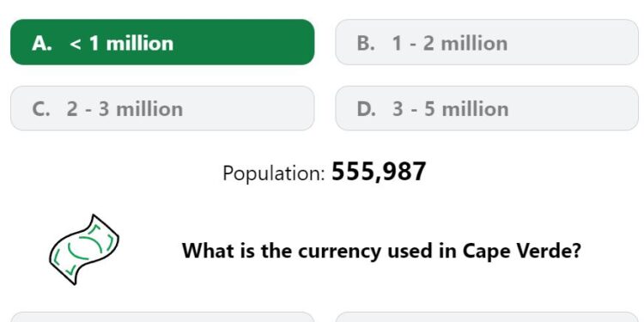
Task: Click the bold population figure 555,987
Action: (x=379, y=172)
